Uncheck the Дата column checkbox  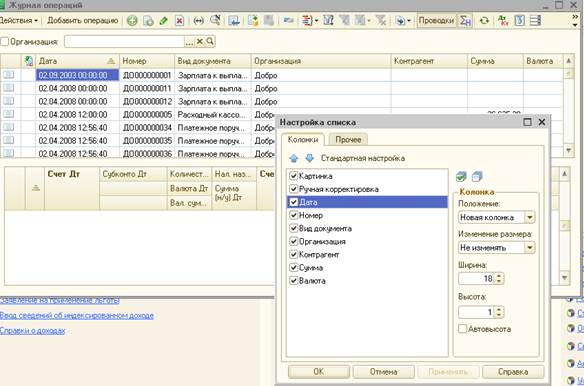coord(293,202)
